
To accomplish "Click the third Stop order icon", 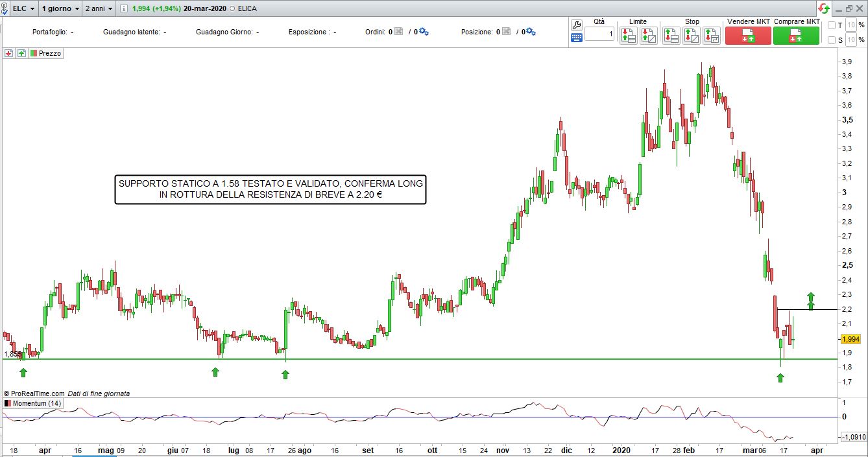I will [712, 36].
